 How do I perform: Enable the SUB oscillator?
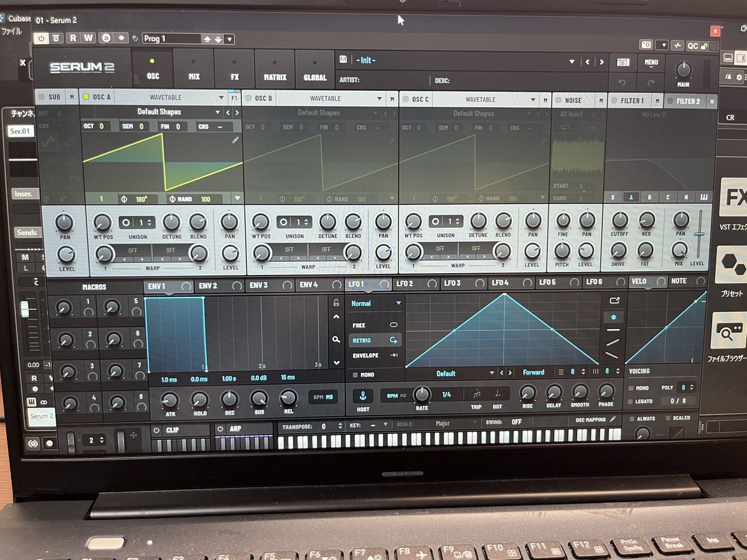point(41,97)
